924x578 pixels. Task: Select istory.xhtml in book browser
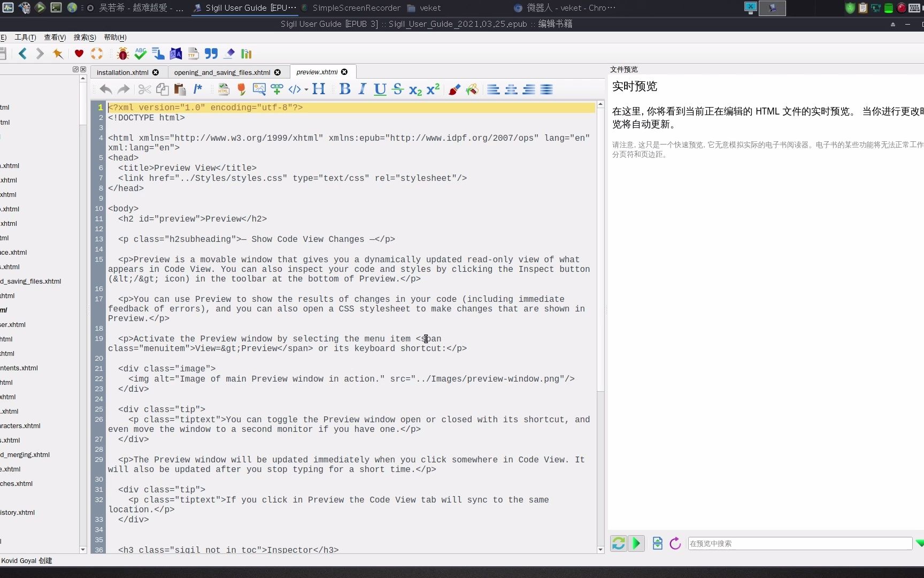point(18,512)
